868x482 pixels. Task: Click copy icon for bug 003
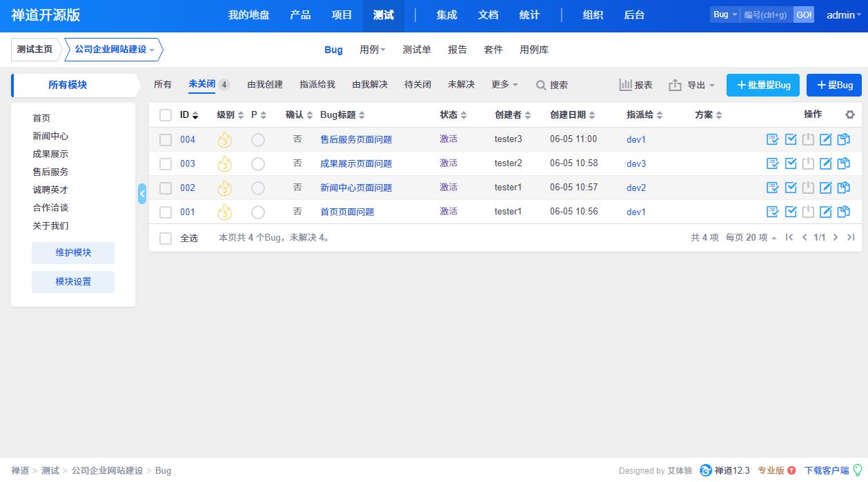(843, 163)
